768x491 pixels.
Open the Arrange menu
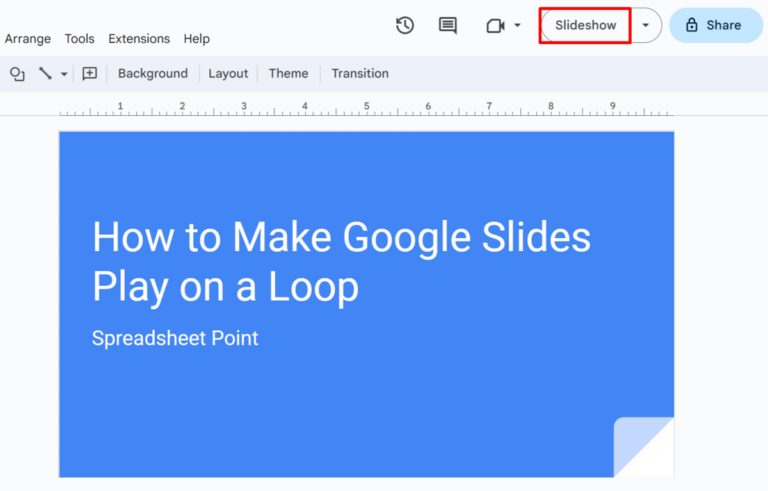point(28,39)
